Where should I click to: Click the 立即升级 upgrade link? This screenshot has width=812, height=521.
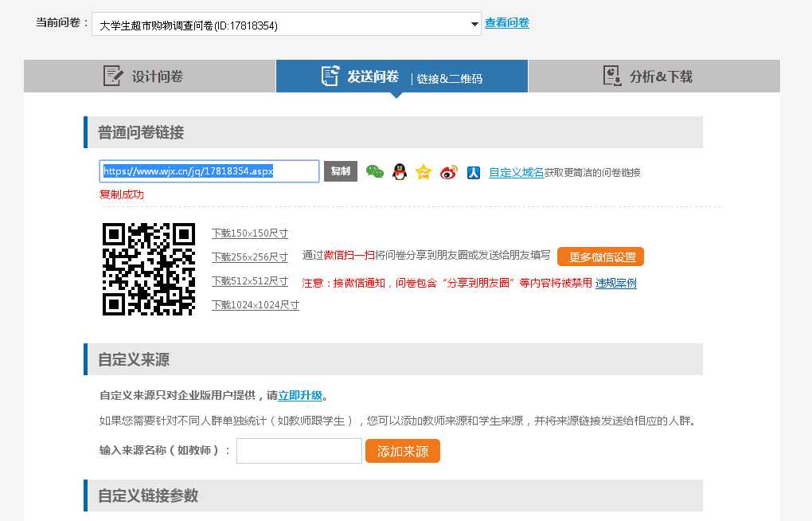coord(300,396)
